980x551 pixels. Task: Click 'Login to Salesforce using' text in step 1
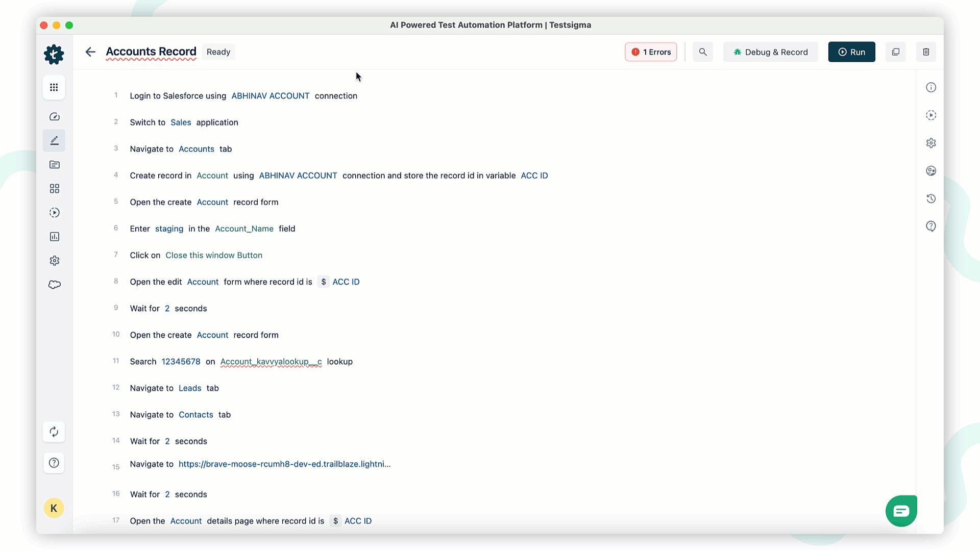(x=178, y=96)
